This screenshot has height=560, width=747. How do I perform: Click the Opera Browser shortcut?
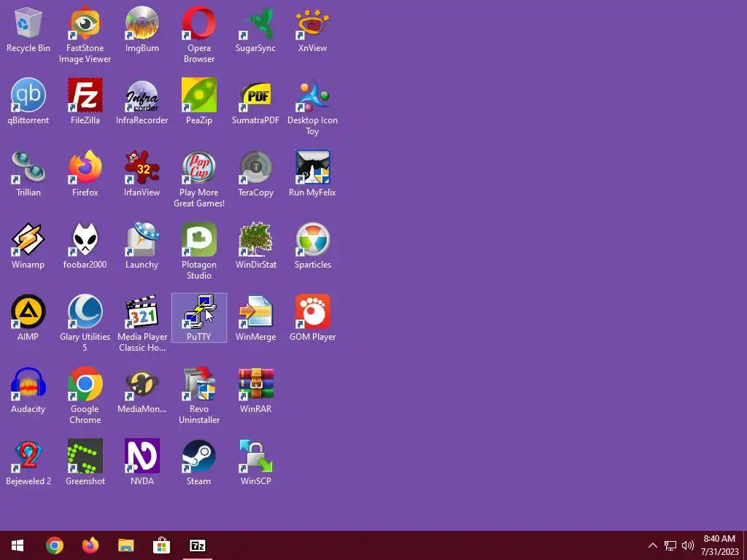(x=199, y=35)
